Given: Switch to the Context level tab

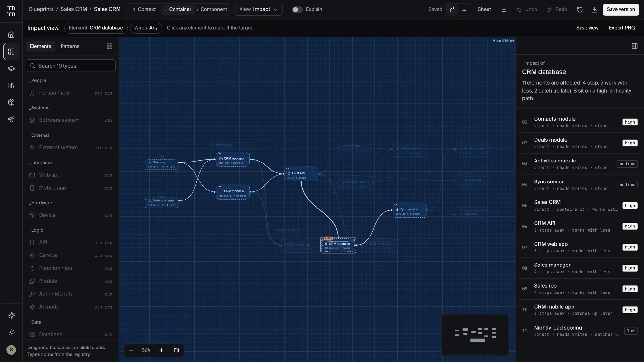Looking at the screenshot, I should (x=144, y=10).
